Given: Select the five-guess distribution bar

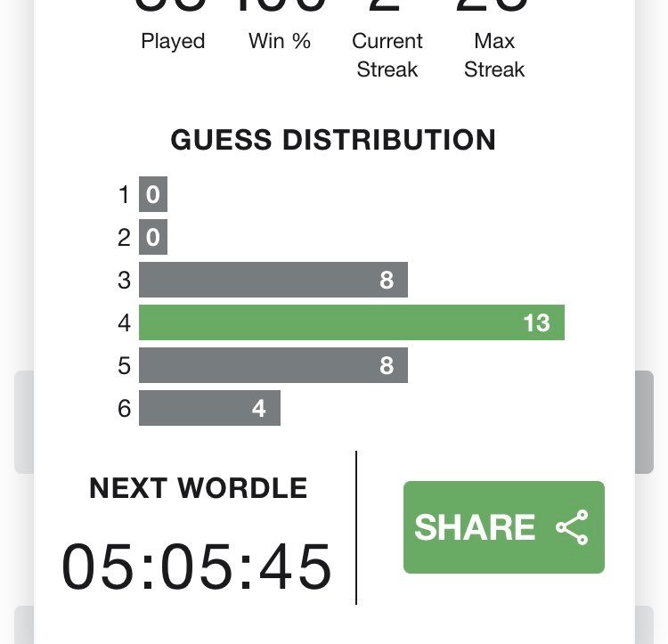Looking at the screenshot, I should [x=273, y=365].
